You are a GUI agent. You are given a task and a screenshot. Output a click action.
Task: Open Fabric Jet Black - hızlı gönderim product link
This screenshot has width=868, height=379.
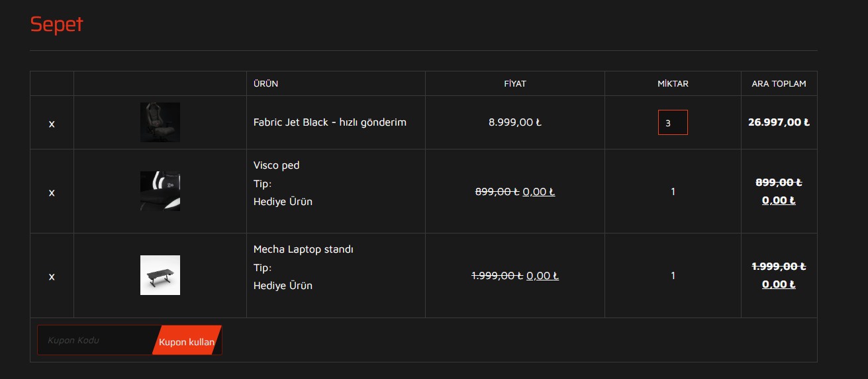(x=330, y=122)
